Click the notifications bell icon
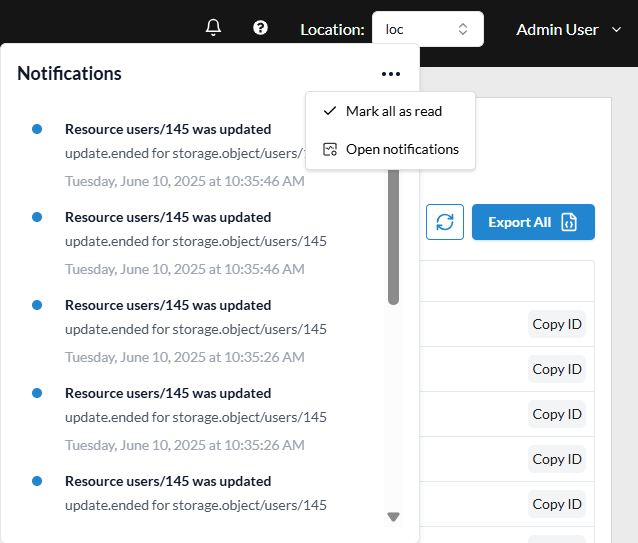 coord(212,28)
